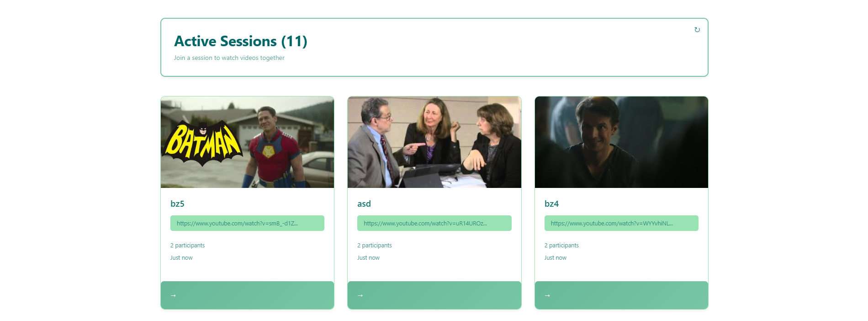Click bz4 card's 2 participants text
Screen dimensions: 868x321
click(x=561, y=246)
